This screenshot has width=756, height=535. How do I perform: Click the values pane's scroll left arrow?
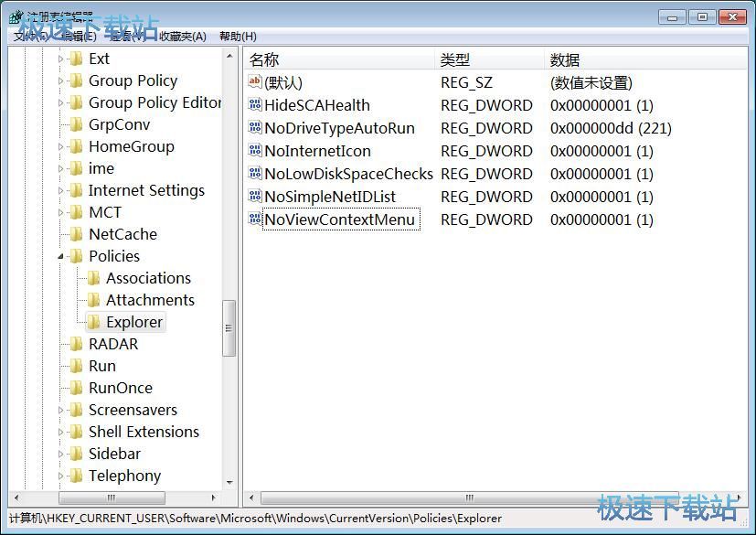point(251,498)
